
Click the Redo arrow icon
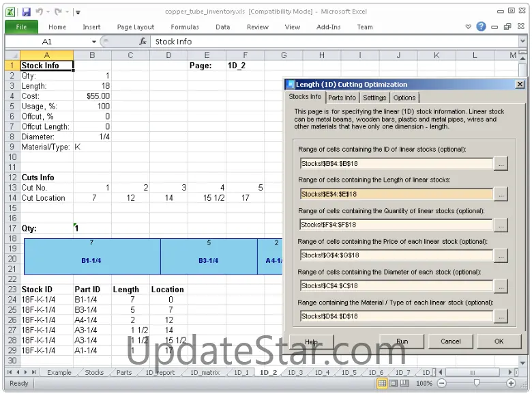point(58,12)
